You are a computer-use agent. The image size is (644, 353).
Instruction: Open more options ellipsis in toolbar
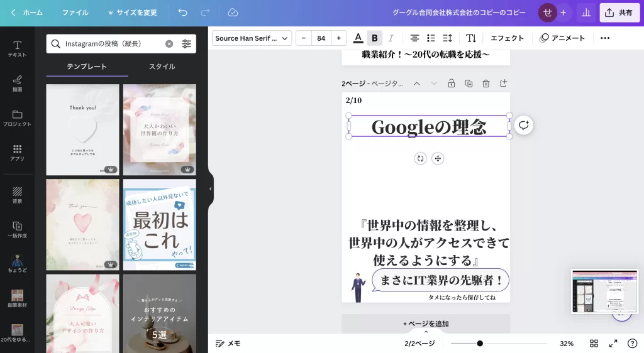605,38
